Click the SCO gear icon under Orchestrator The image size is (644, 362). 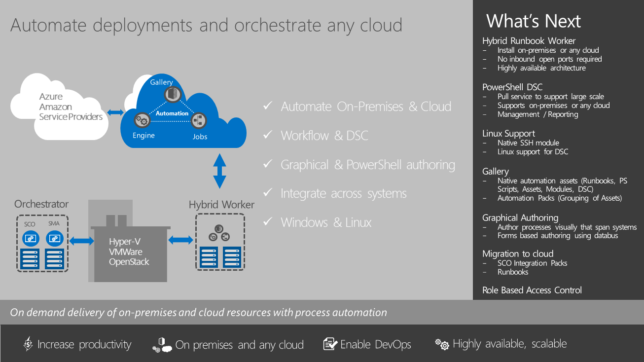click(31, 239)
